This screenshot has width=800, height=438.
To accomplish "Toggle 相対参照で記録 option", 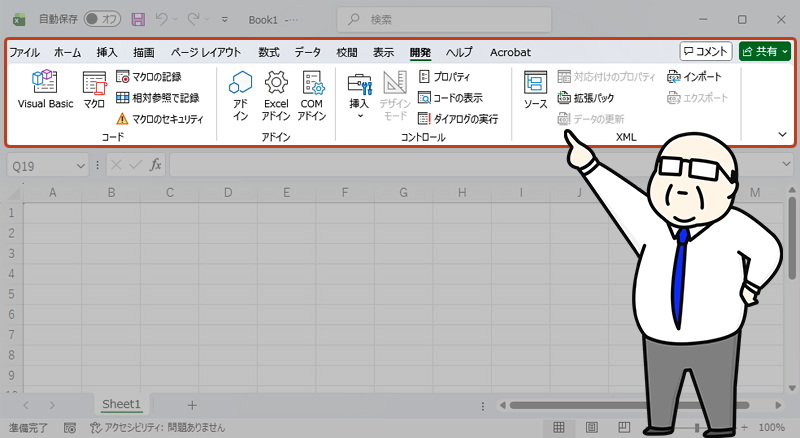I will tap(157, 98).
